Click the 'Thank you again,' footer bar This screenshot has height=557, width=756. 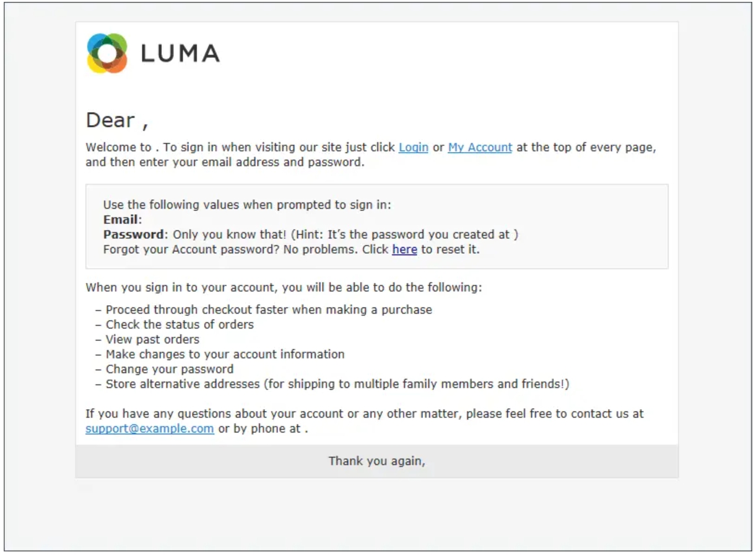pos(377,461)
